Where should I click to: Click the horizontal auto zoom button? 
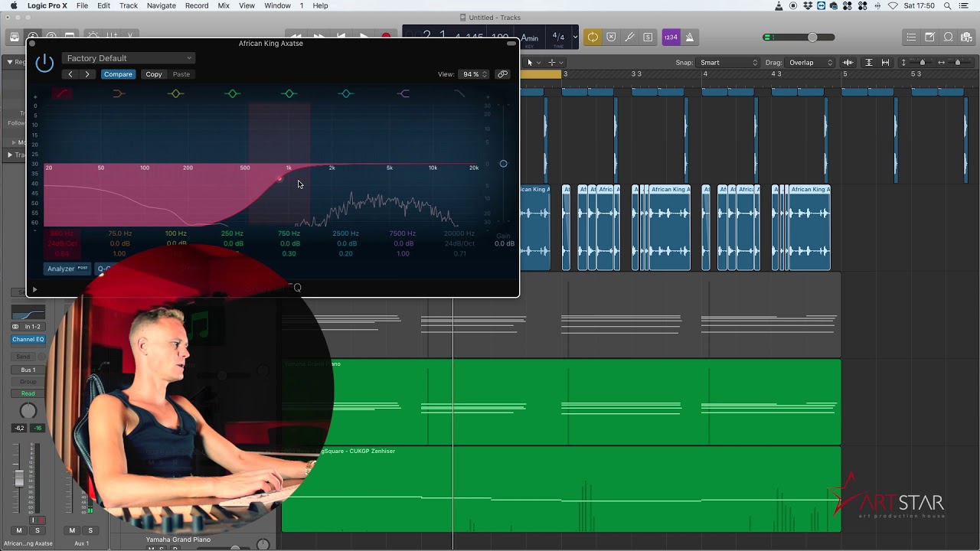tap(886, 63)
